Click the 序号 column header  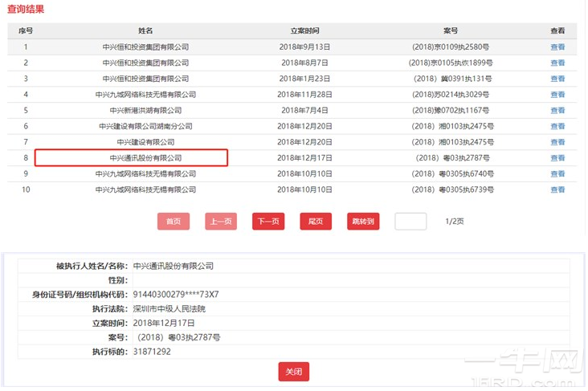point(26,31)
